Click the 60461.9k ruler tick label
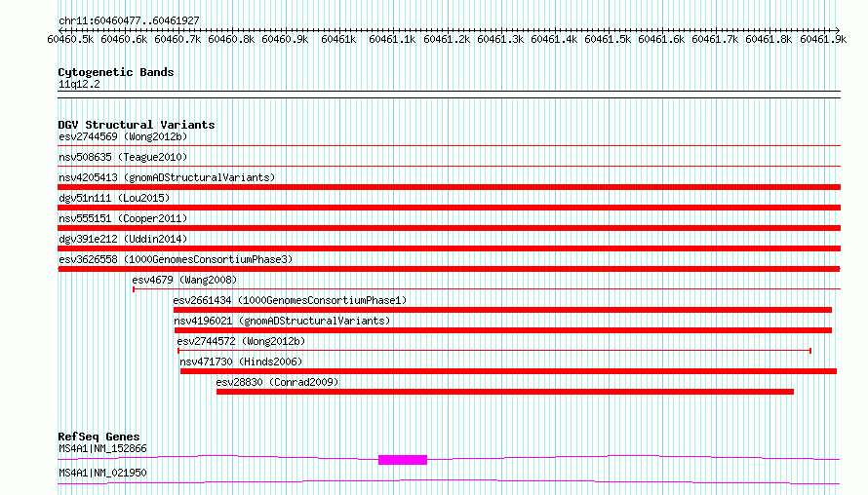The width and height of the screenshot is (868, 495). [823, 39]
